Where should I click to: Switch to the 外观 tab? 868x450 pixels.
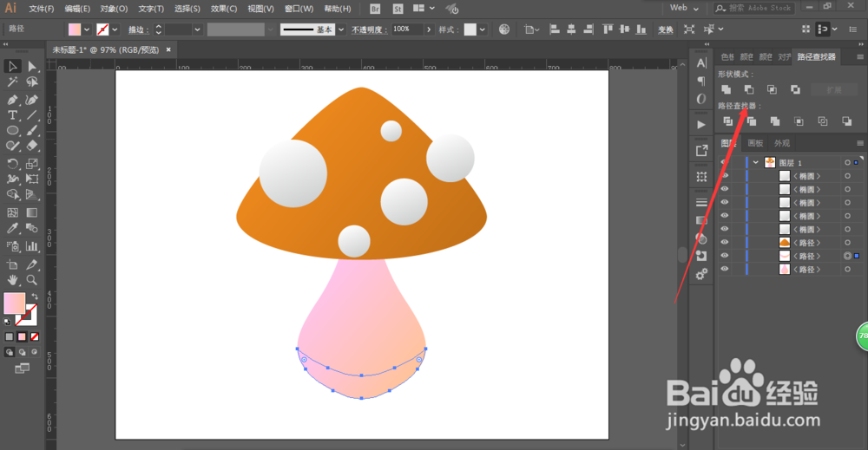782,143
